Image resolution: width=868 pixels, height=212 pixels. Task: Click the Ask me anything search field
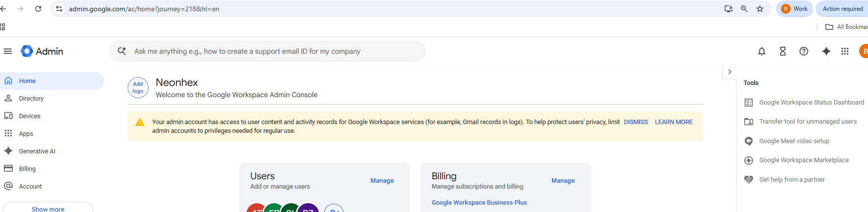coord(267,51)
